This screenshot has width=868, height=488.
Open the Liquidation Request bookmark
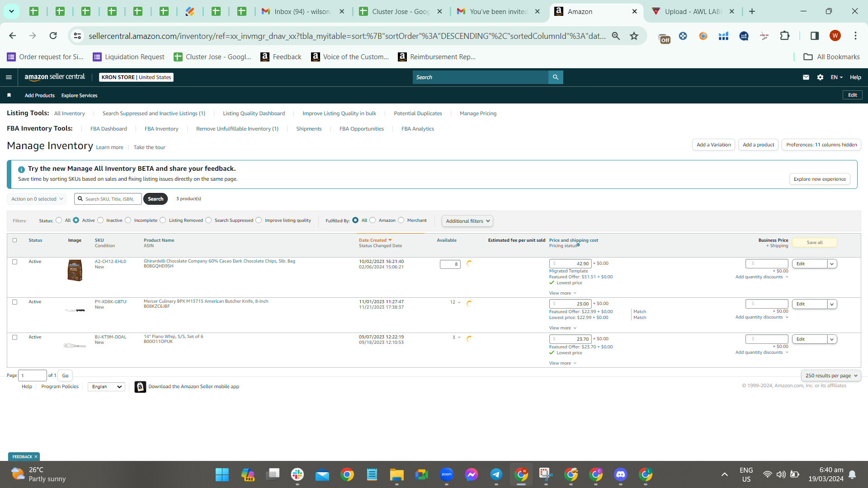point(129,57)
